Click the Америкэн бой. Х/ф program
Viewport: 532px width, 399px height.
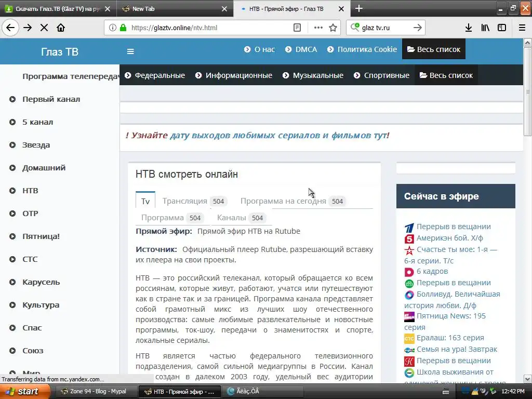click(450, 238)
